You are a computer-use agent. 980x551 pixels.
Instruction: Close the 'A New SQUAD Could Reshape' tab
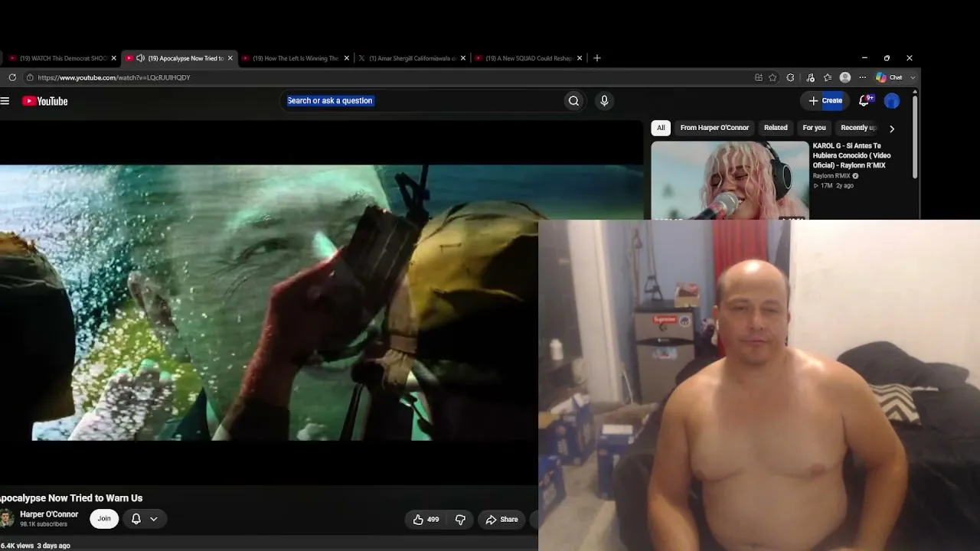tap(580, 58)
